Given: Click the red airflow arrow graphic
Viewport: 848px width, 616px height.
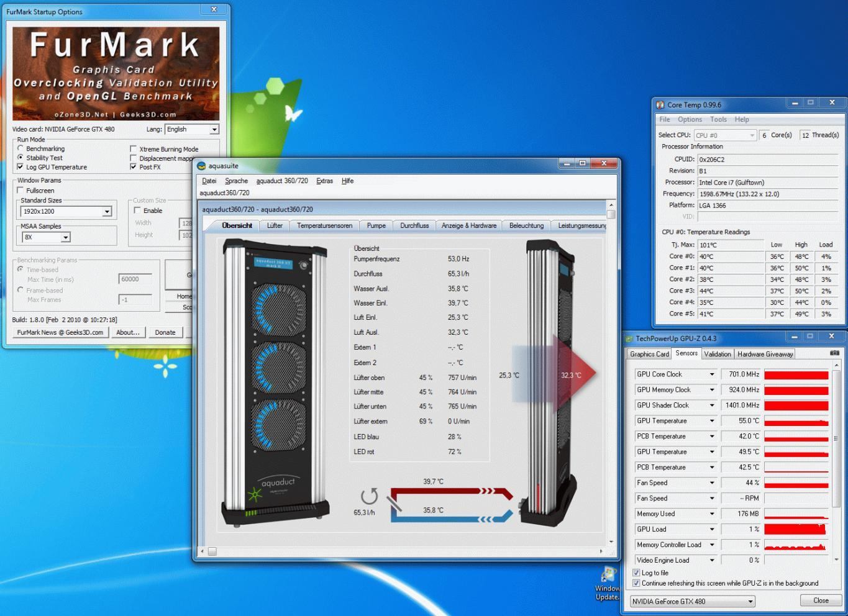Looking at the screenshot, I should [x=574, y=373].
